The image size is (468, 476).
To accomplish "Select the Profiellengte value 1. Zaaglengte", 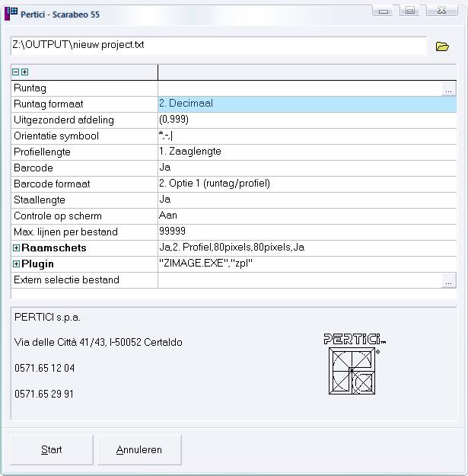I will tap(307, 152).
